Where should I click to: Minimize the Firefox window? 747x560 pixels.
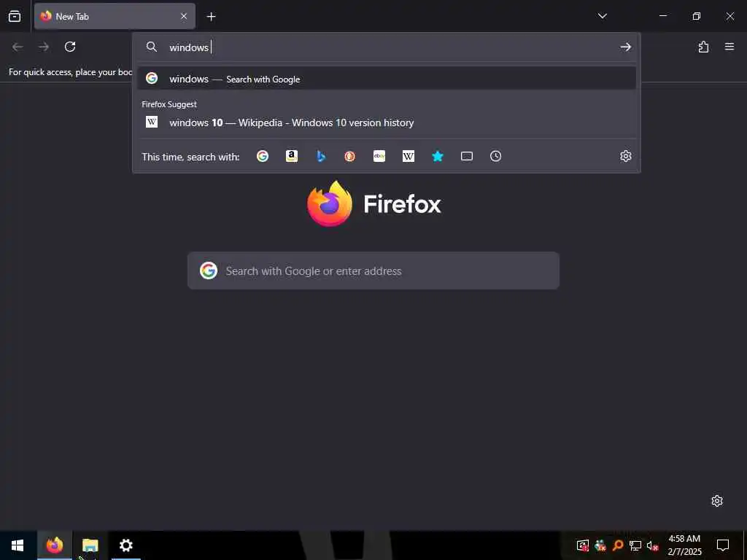click(x=662, y=16)
